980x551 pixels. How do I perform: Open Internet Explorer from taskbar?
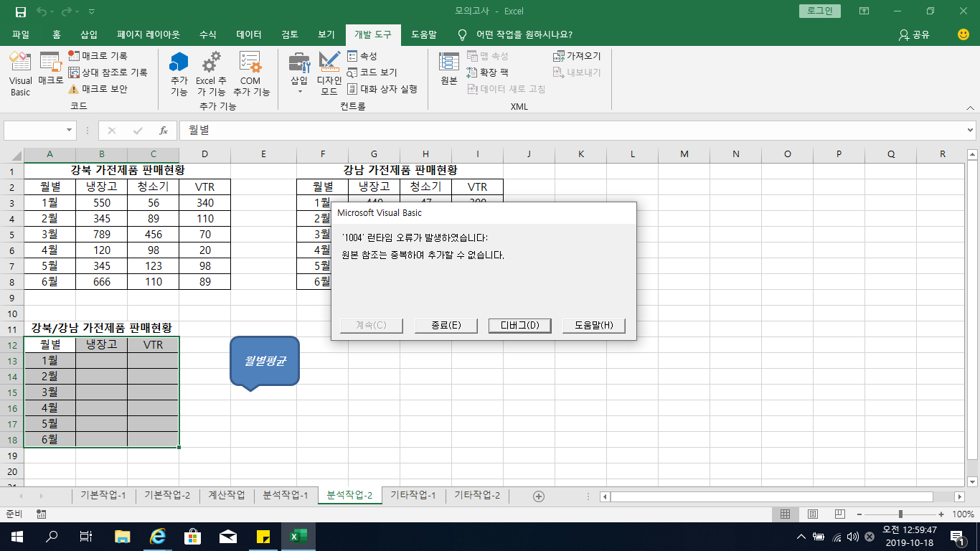pos(157,536)
